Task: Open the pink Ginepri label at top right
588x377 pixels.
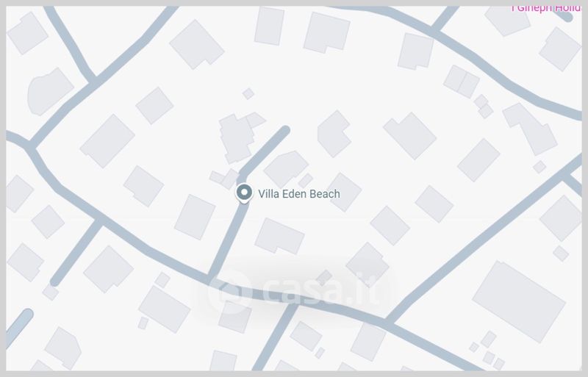Action: [546, 8]
